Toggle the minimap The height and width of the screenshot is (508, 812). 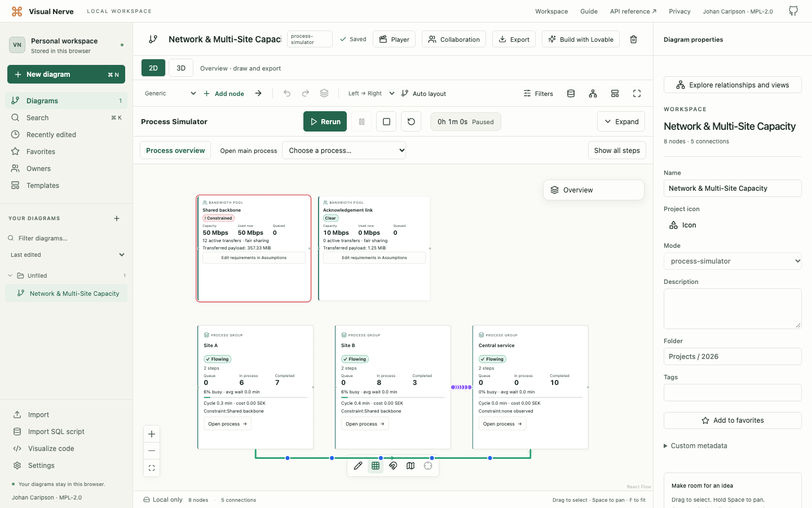point(411,466)
